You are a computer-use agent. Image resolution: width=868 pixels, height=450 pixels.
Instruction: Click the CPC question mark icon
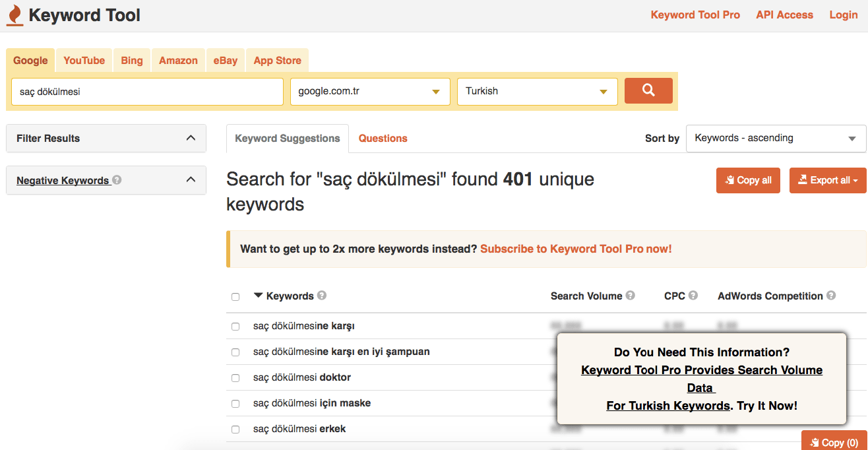(x=693, y=296)
